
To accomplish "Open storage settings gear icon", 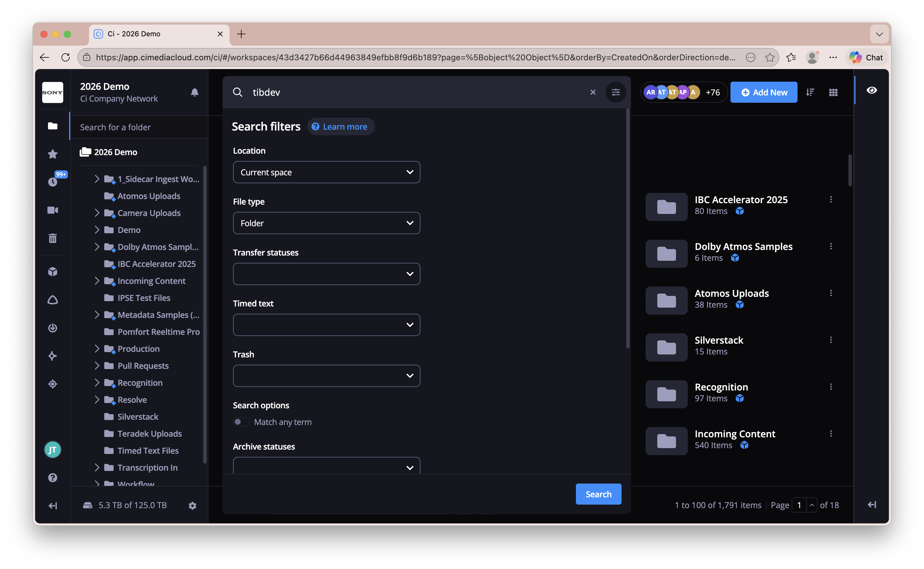I will tap(192, 505).
